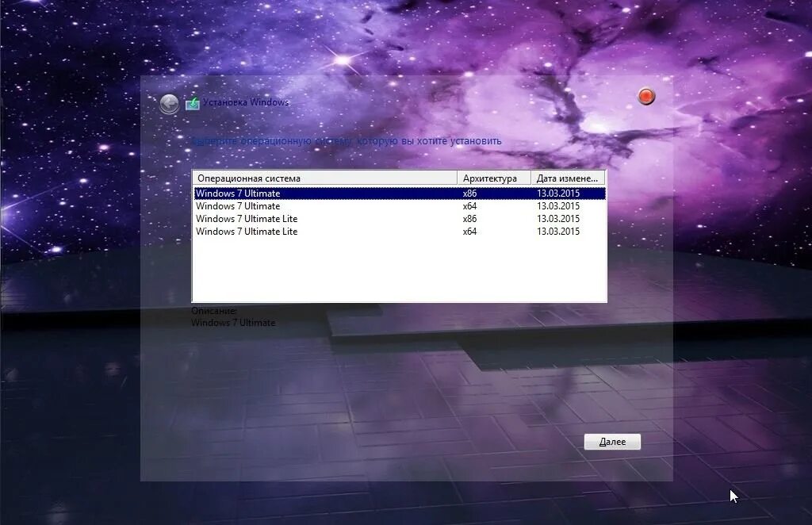Close setup with the red round button
Image resolution: width=812 pixels, height=525 pixels.
click(x=646, y=96)
